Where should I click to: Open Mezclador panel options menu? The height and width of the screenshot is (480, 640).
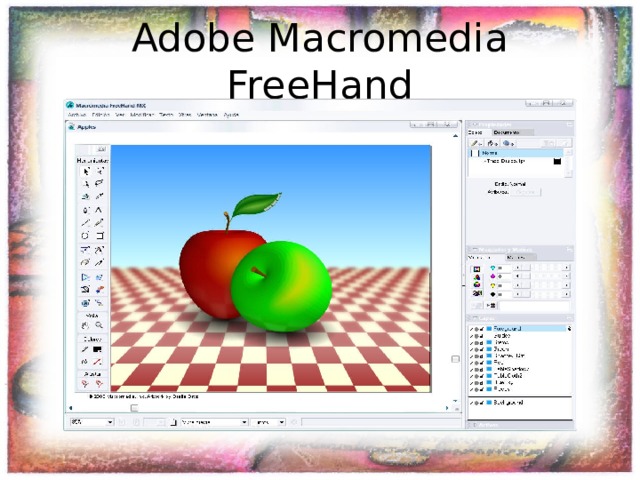pyautogui.click(x=569, y=249)
